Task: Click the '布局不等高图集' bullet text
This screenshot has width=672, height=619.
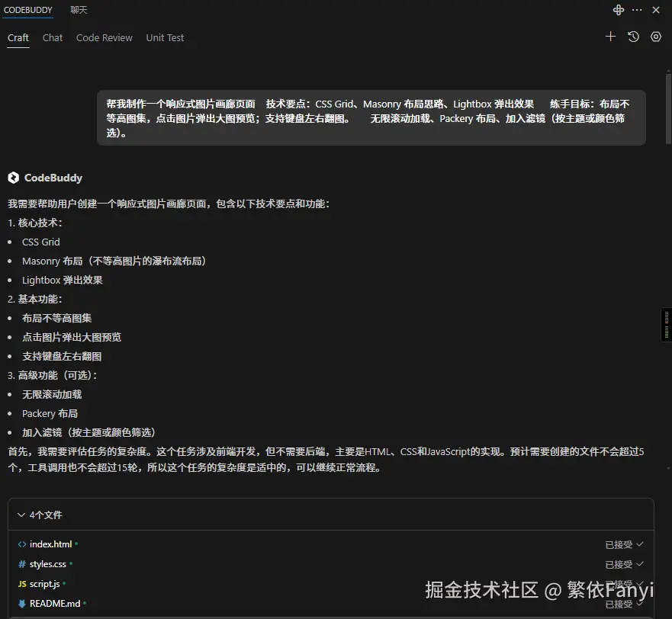Action: click(x=56, y=319)
